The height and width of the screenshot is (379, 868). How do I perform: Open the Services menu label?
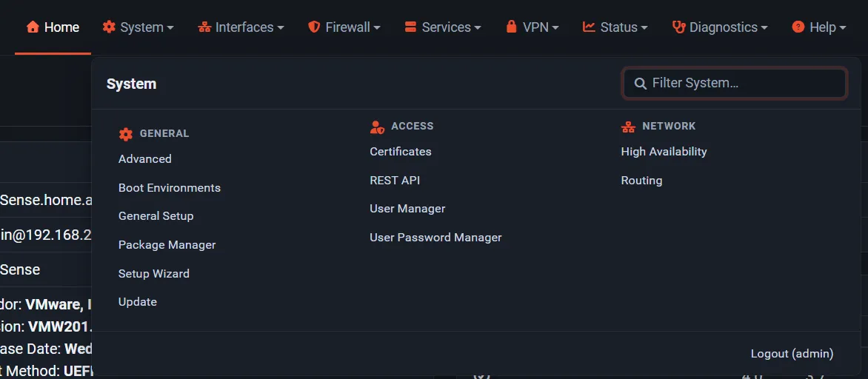(446, 27)
